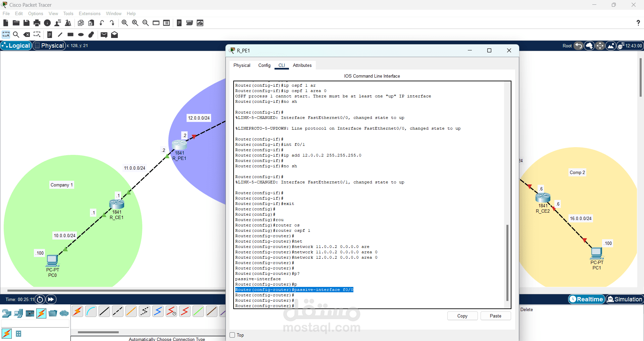Viewport: 644px width, 341px height.
Task: Click the Delete button in PDU panel
Action: (527, 309)
